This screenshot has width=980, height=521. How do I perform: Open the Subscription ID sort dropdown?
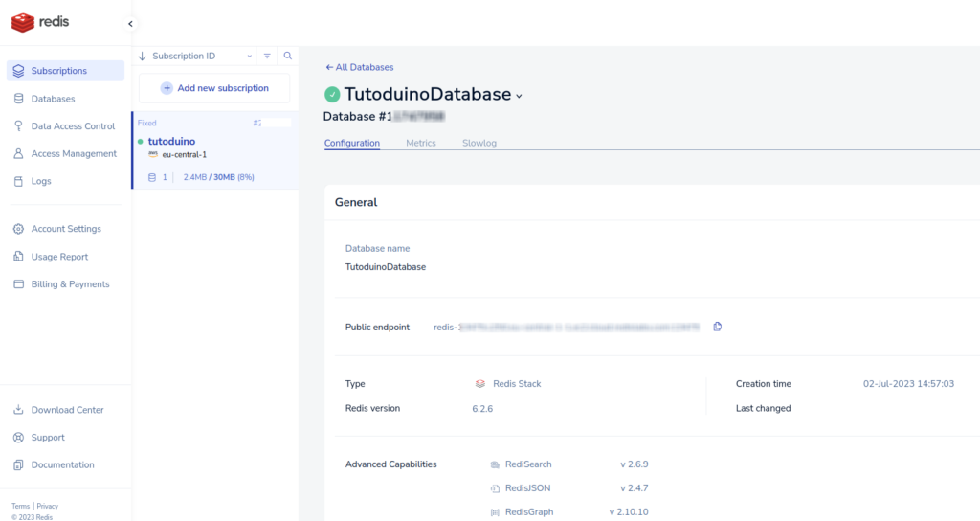[x=250, y=56]
